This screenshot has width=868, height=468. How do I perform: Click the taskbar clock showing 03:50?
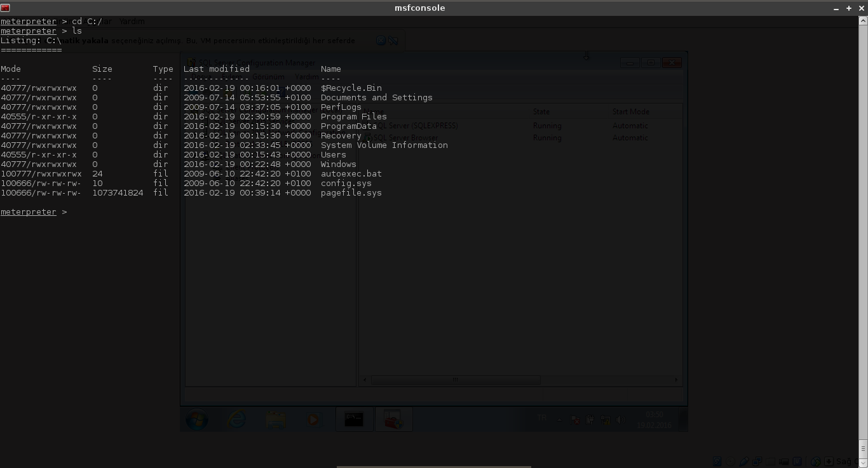654,420
